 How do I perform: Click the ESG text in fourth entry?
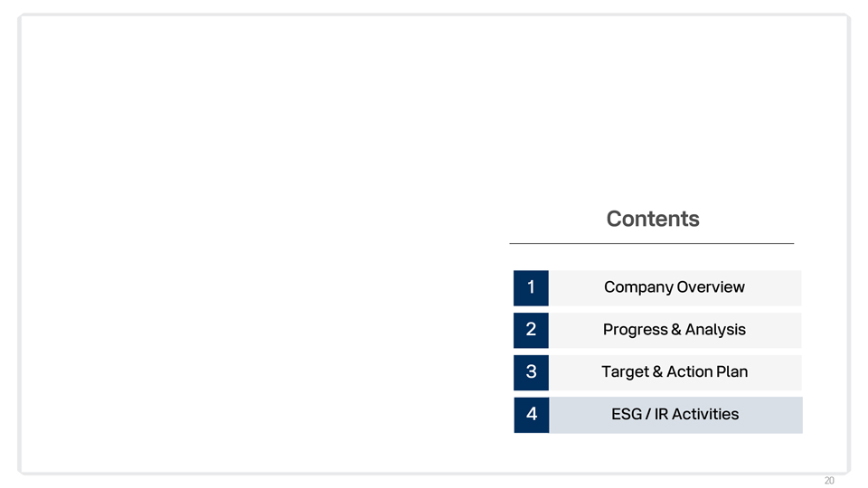(x=627, y=414)
